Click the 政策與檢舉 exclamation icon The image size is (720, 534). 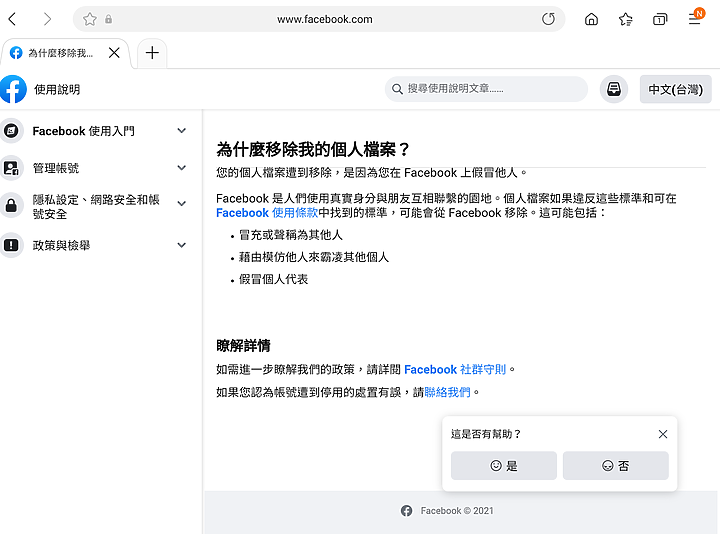pos(11,245)
